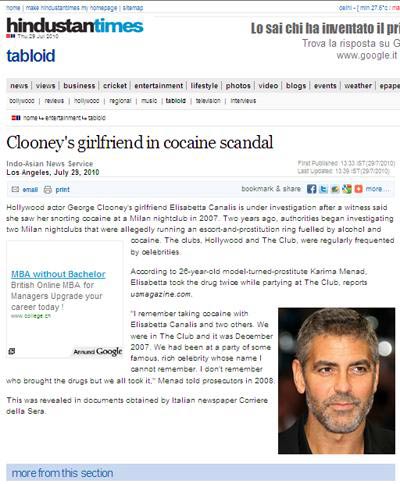Click the Google bookmark share icon

[x=347, y=189]
